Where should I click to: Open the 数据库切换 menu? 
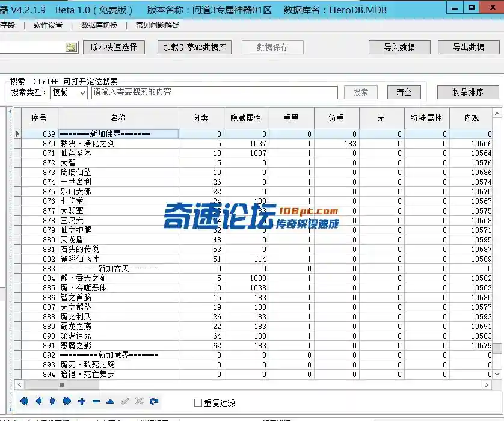coord(99,25)
